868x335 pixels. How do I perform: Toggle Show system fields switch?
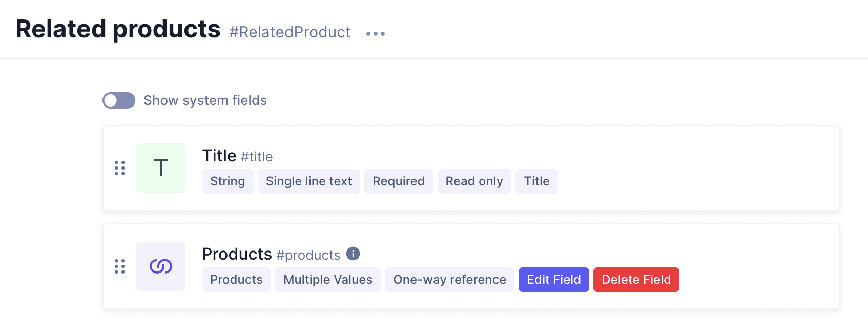(119, 100)
